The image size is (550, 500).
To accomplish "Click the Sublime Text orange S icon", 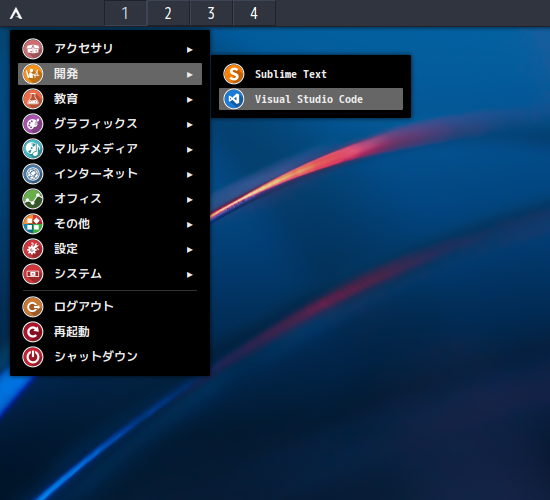I will pos(234,74).
